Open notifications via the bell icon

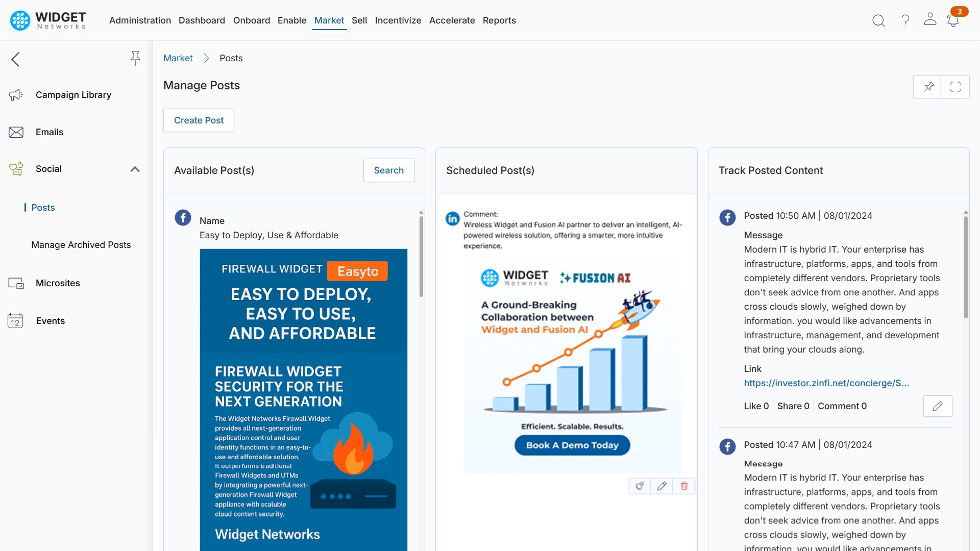point(952,20)
